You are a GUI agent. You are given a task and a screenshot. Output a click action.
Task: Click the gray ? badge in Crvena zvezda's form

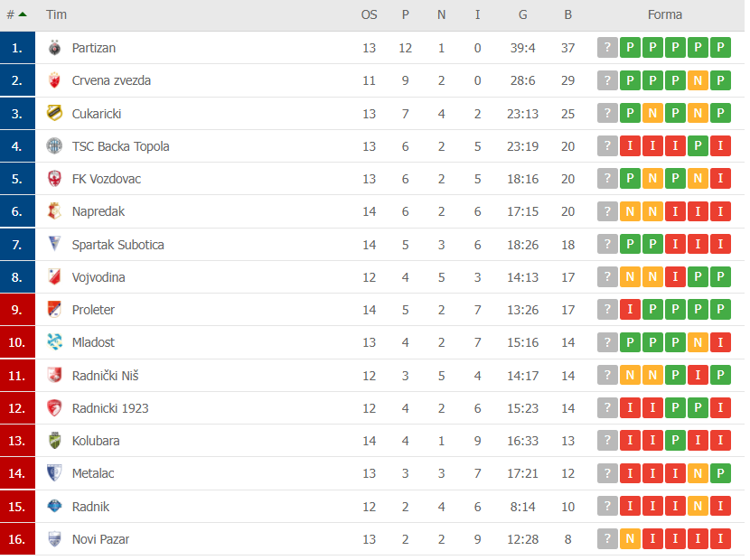tap(607, 80)
